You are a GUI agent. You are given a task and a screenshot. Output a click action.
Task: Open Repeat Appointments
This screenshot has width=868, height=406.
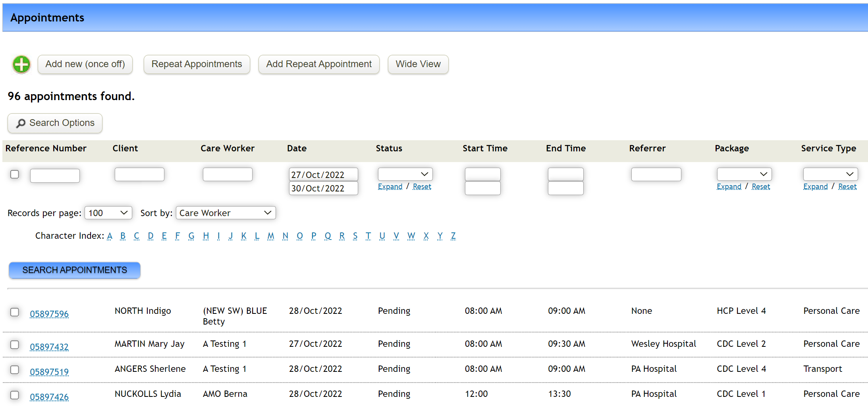click(197, 64)
